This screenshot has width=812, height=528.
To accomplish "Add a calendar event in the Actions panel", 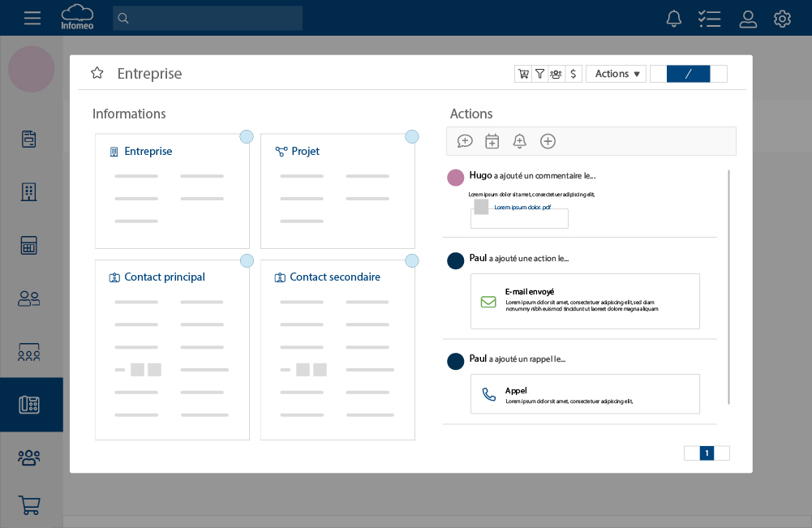I will [492, 141].
